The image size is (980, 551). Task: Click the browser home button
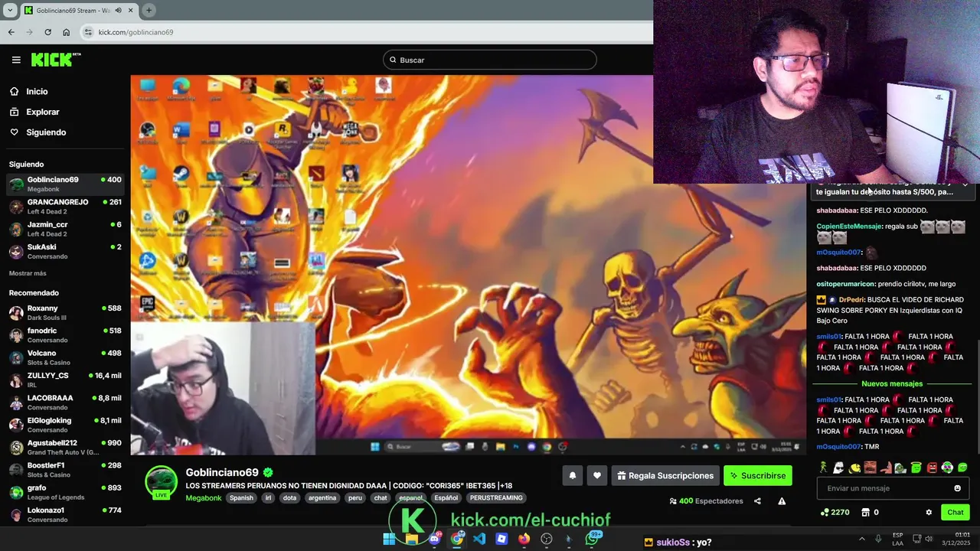pyautogui.click(x=66, y=32)
